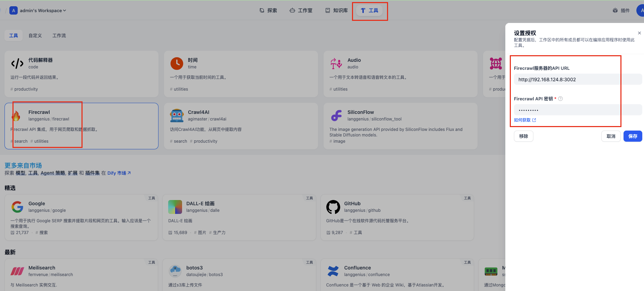
Task: Click the Firecrawl API URL input field
Action: (578, 80)
